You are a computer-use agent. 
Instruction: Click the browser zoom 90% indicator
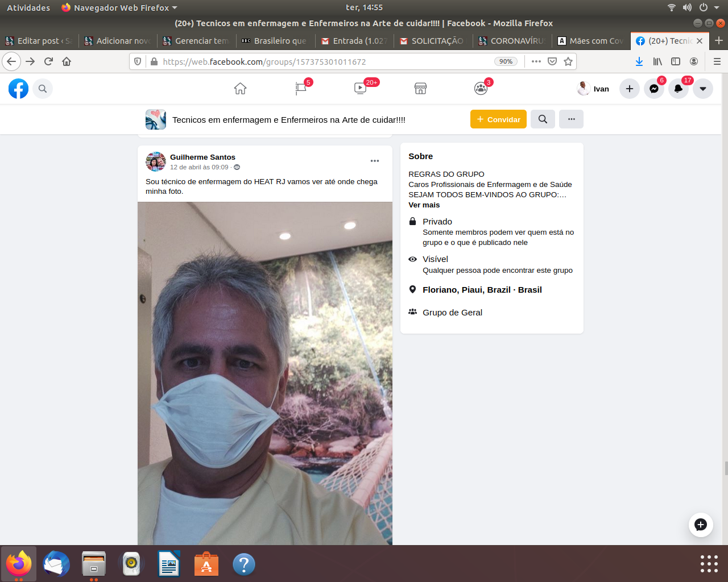(505, 61)
